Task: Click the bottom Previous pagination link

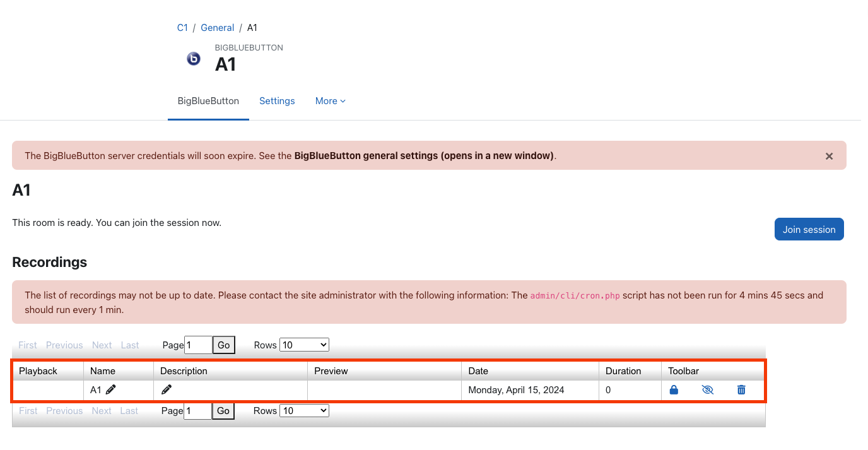Action: [64, 411]
